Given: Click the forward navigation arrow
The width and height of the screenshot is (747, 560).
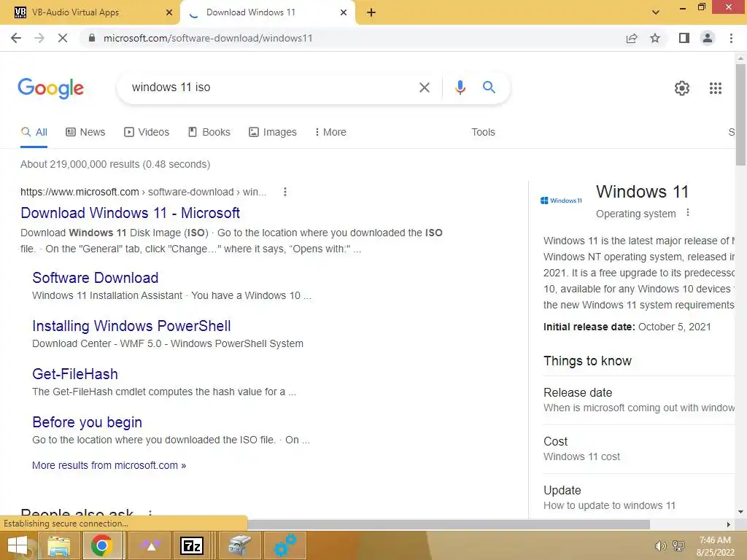Looking at the screenshot, I should pyautogui.click(x=39, y=38).
